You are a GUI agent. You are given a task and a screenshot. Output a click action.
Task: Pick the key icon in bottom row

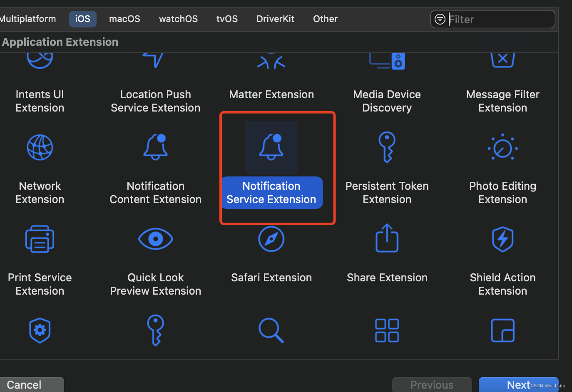click(x=156, y=330)
